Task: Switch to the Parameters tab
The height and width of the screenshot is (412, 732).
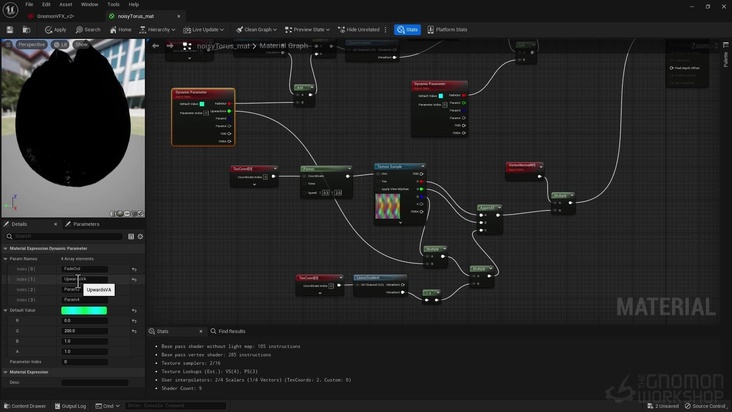Action: click(86, 224)
